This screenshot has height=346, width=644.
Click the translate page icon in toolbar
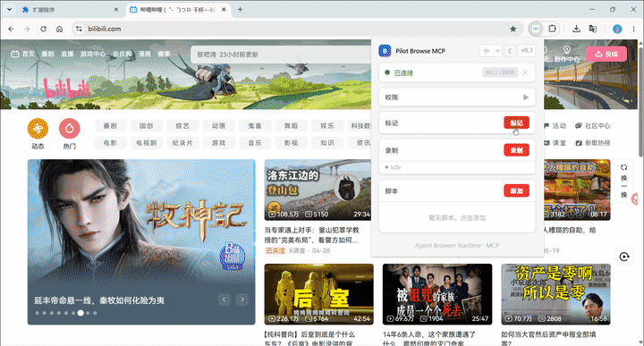(593, 29)
